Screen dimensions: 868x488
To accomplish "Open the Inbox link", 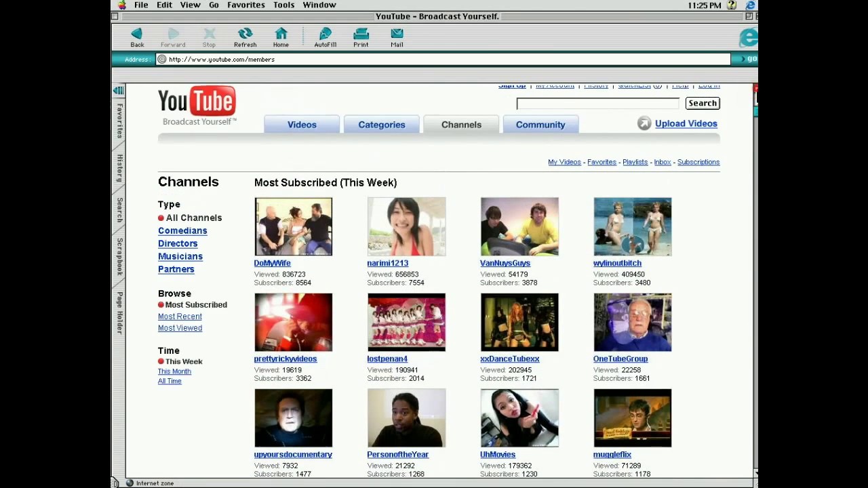I will (663, 162).
